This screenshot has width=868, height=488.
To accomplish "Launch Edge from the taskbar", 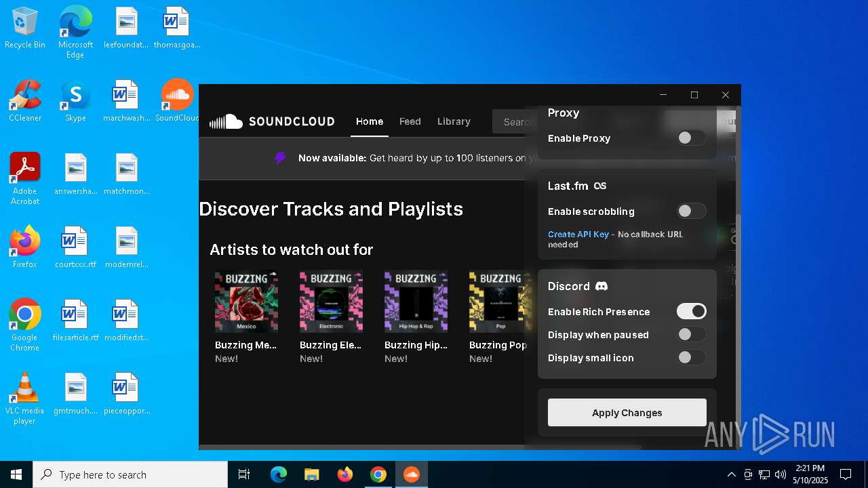I will pos(279,474).
